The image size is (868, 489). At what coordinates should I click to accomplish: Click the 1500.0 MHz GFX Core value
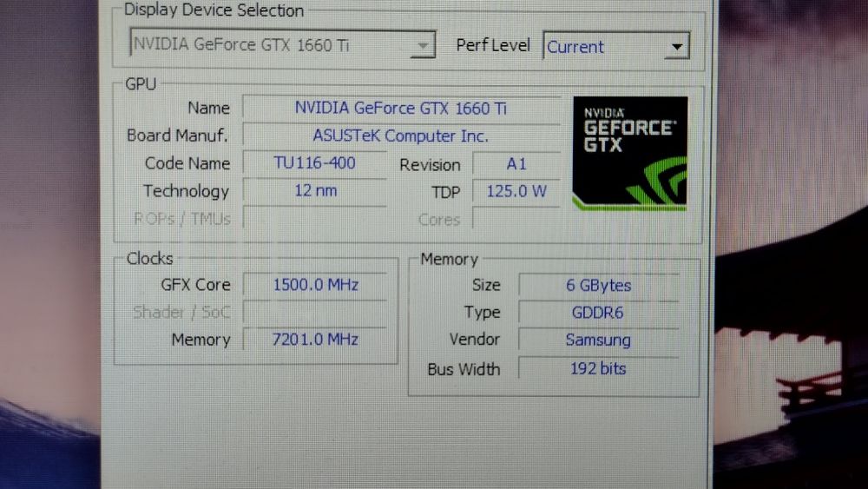(316, 285)
